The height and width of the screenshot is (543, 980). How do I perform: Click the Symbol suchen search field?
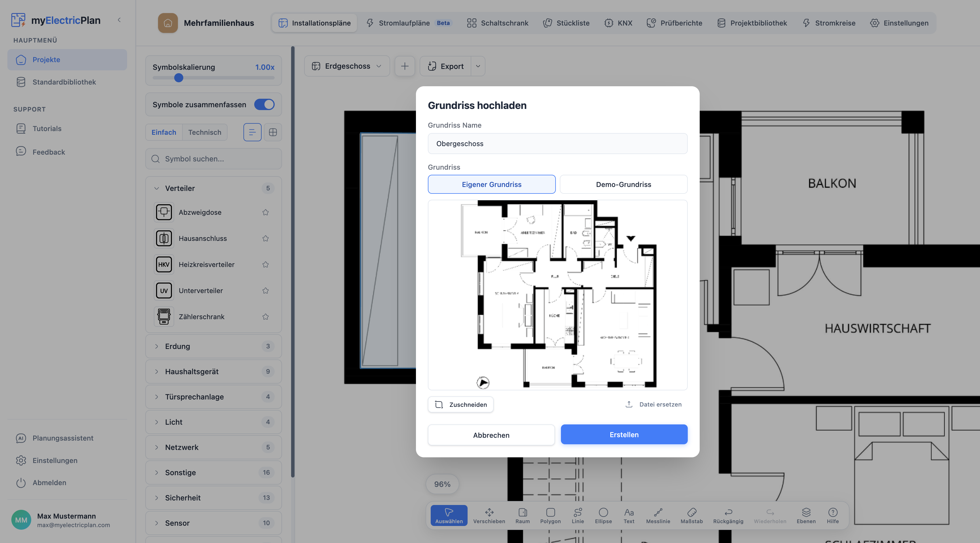pyautogui.click(x=213, y=159)
